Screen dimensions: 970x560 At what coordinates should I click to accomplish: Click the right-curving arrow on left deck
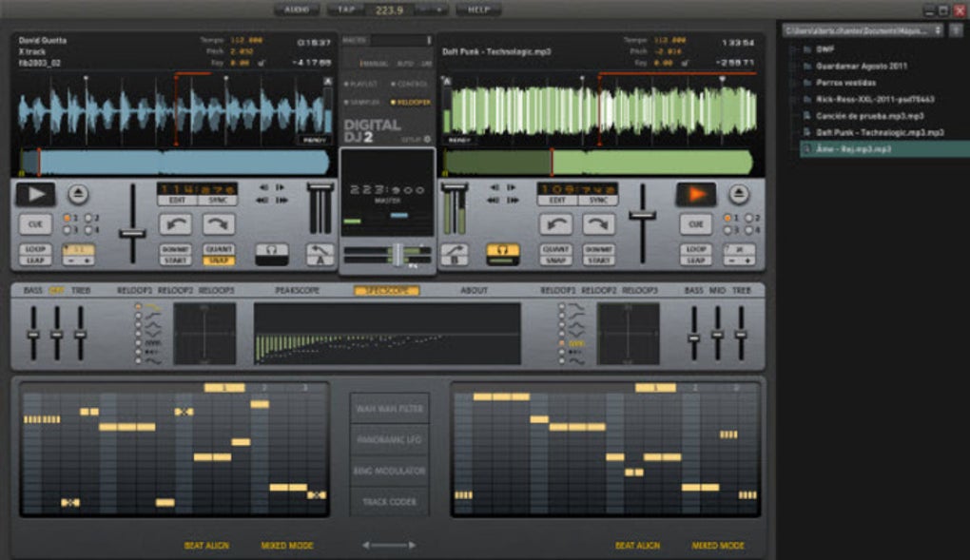coord(219,224)
